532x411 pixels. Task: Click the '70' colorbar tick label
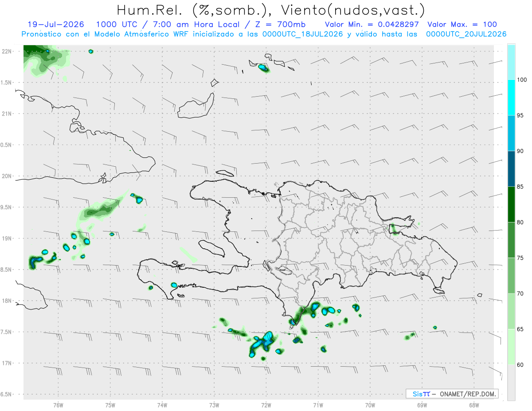520,293
